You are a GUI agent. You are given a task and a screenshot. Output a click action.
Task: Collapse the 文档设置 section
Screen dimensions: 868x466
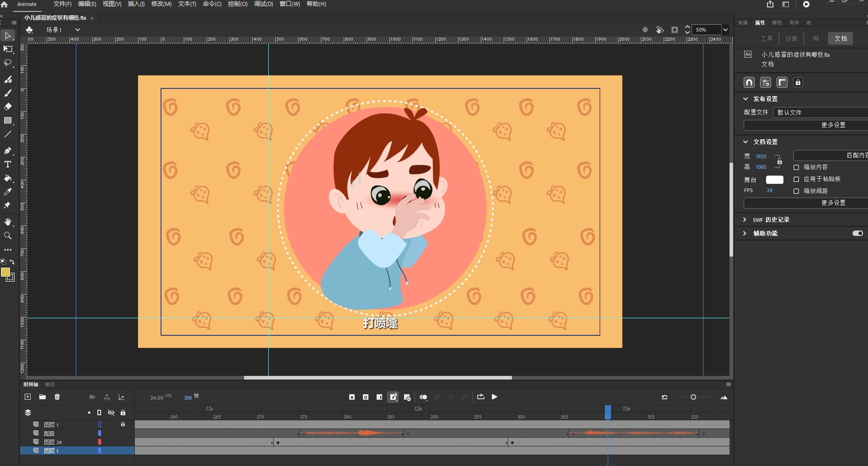click(746, 142)
